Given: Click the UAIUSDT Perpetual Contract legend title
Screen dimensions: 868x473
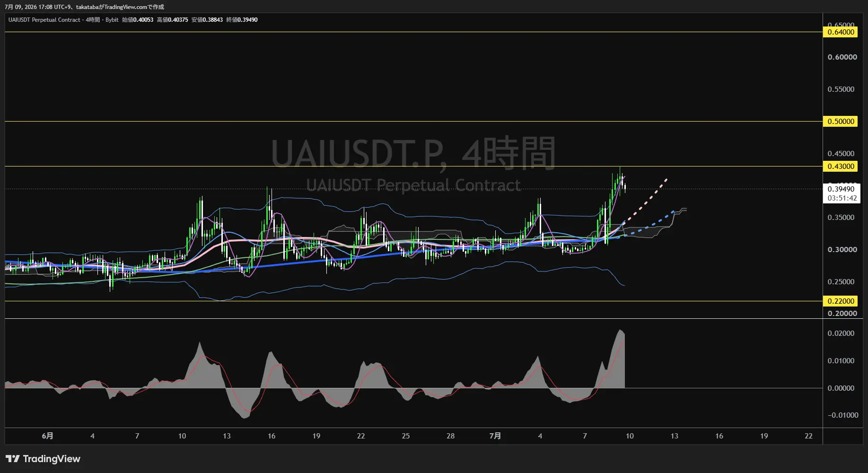Looking at the screenshot, I should (x=44, y=20).
